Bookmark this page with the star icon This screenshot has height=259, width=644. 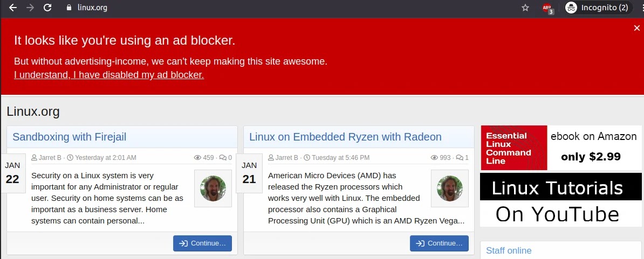(x=525, y=8)
